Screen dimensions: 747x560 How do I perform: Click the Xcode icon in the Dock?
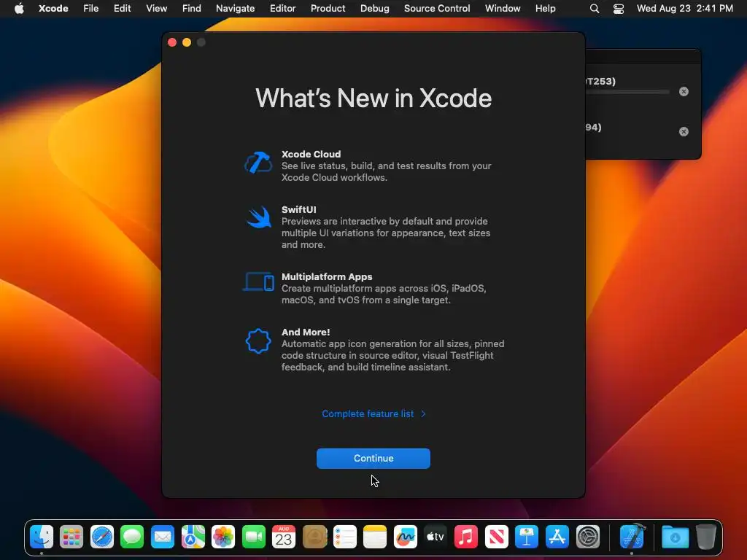coord(632,537)
